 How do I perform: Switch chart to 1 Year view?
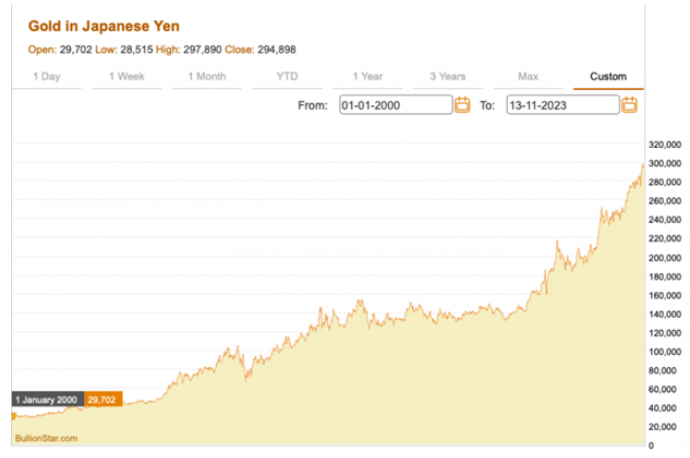(367, 76)
